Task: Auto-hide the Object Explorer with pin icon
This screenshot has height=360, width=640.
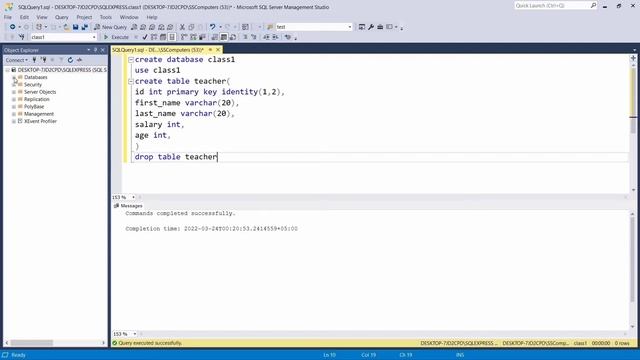Action: tap(96, 50)
